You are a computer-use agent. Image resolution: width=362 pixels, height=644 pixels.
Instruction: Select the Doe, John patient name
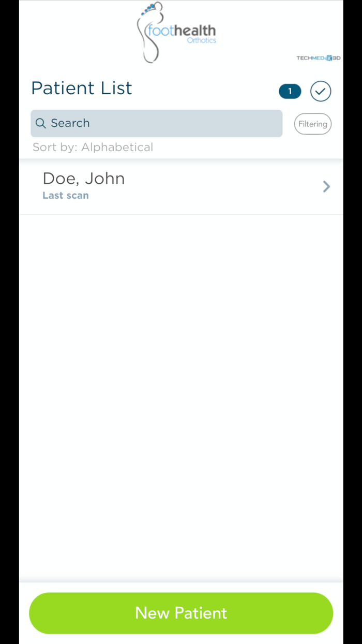(x=84, y=179)
